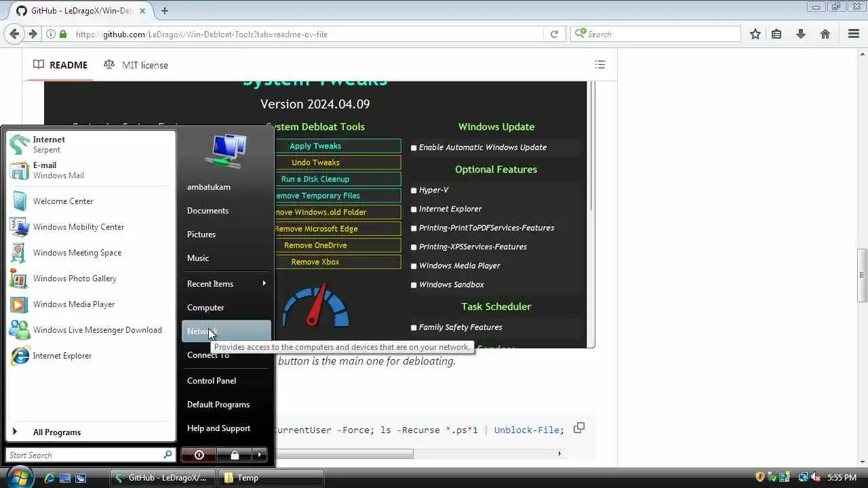Screen dimensions: 868x488
Task: Click the Undo Tweaks button
Action: coord(338,163)
